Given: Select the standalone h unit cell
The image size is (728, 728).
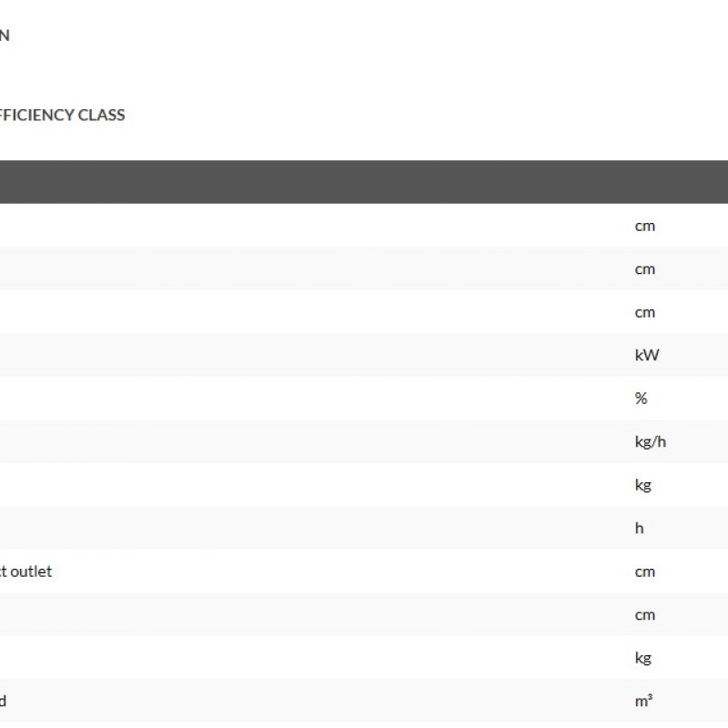Looking at the screenshot, I should (639, 528).
